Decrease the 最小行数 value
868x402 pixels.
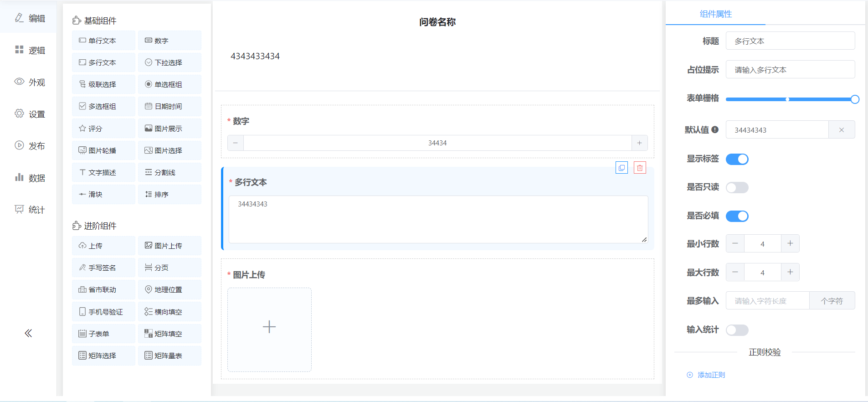click(x=735, y=243)
